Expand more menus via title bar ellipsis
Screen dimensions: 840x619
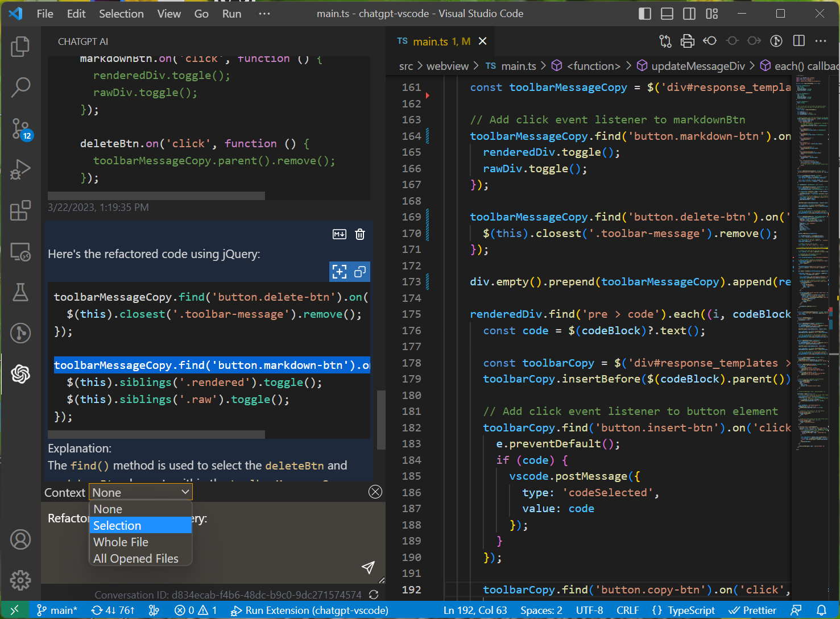tap(264, 14)
